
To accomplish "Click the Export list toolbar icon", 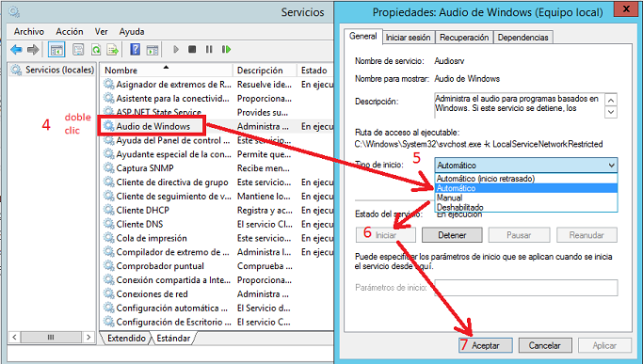I will (112, 50).
